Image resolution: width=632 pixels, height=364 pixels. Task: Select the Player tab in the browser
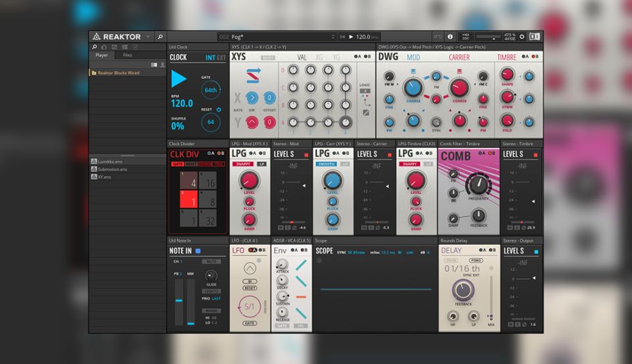click(x=101, y=55)
